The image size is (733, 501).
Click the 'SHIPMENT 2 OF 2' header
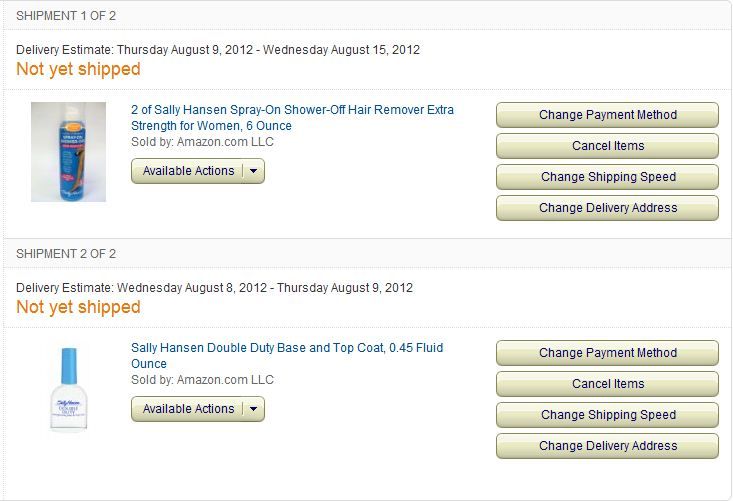pyautogui.click(x=66, y=254)
